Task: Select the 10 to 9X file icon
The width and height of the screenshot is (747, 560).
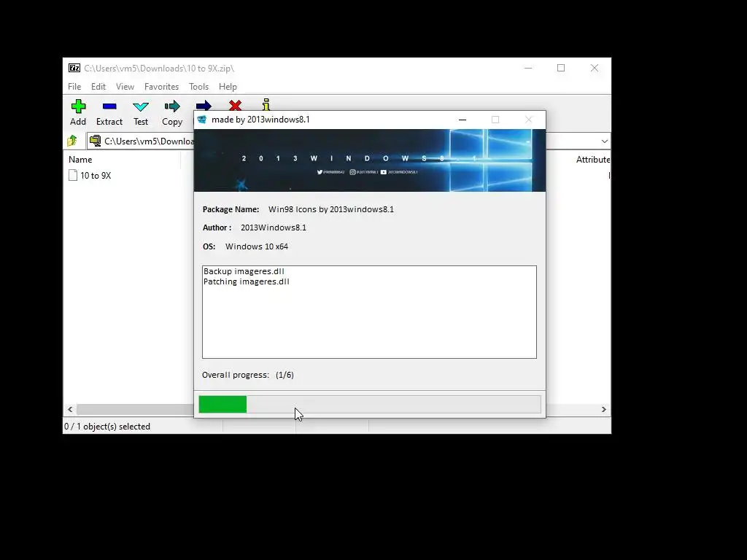Action: pyautogui.click(x=73, y=175)
